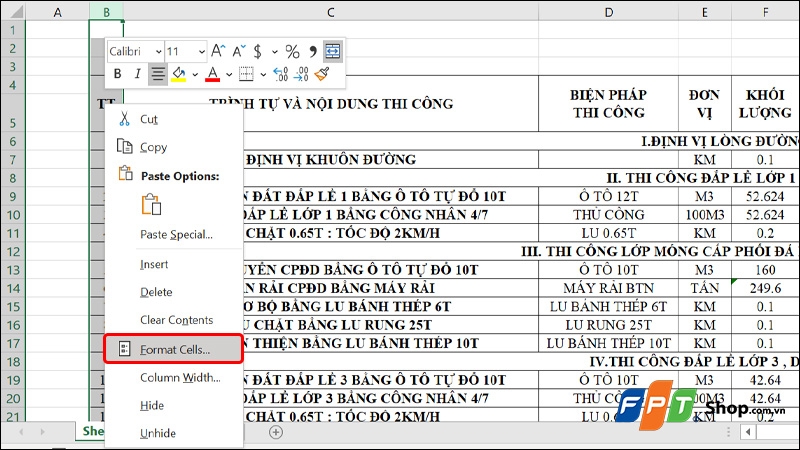Apply red font color
800x450 pixels.
(x=213, y=74)
